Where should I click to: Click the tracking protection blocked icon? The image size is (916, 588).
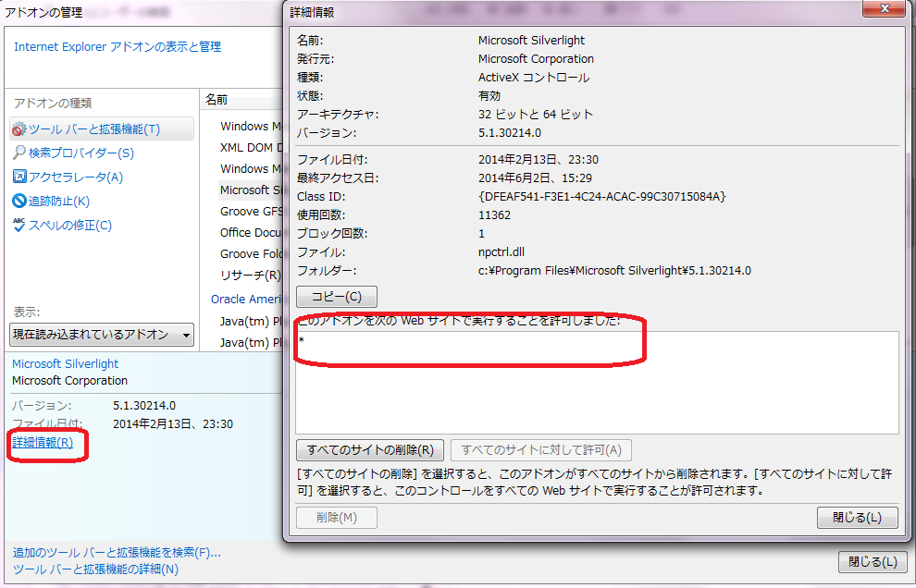coord(19,202)
